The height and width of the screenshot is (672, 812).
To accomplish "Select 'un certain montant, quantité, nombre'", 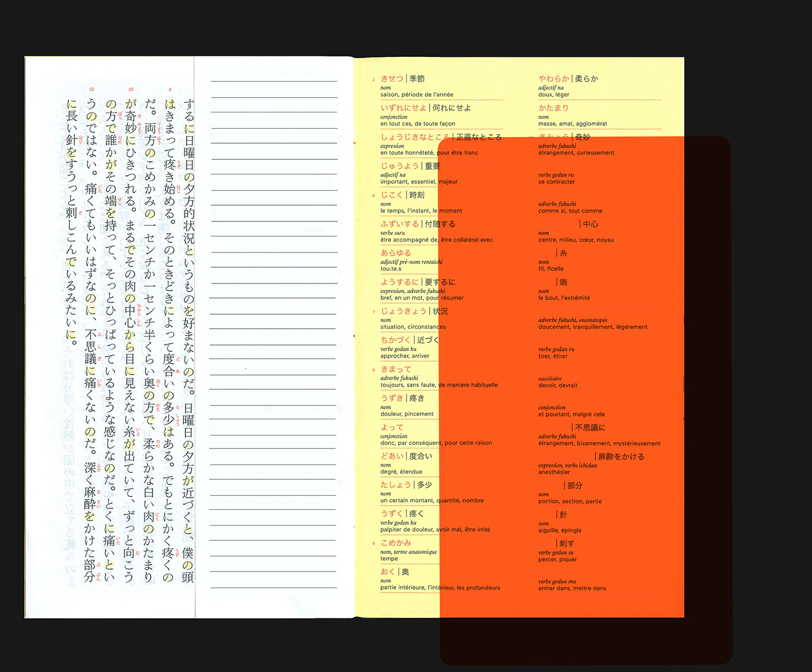I will click(432, 501).
